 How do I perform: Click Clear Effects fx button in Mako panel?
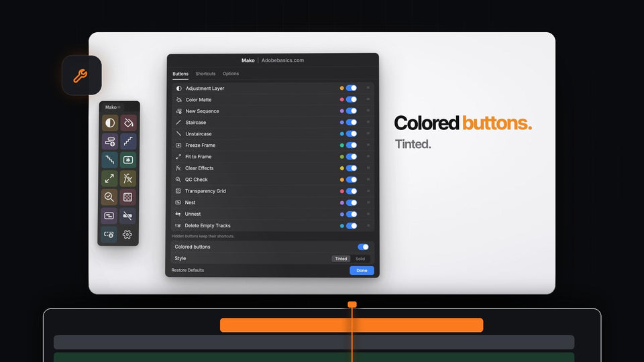point(128,178)
